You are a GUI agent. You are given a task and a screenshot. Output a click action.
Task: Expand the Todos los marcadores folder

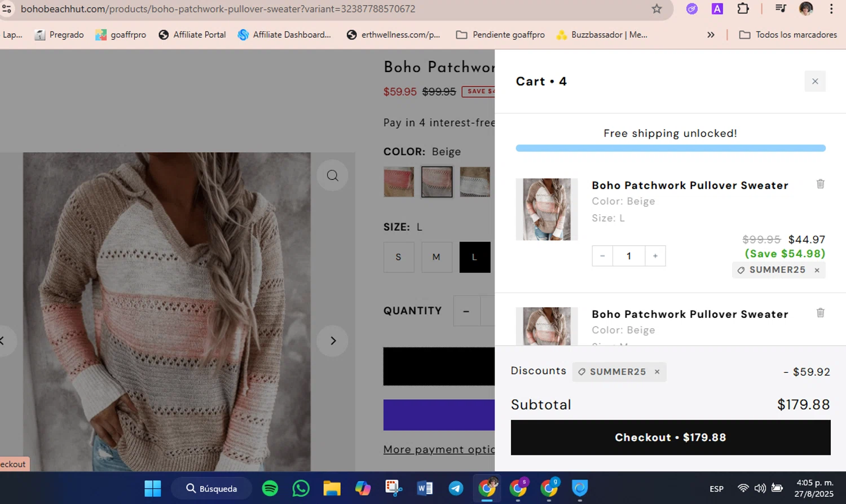point(788,35)
